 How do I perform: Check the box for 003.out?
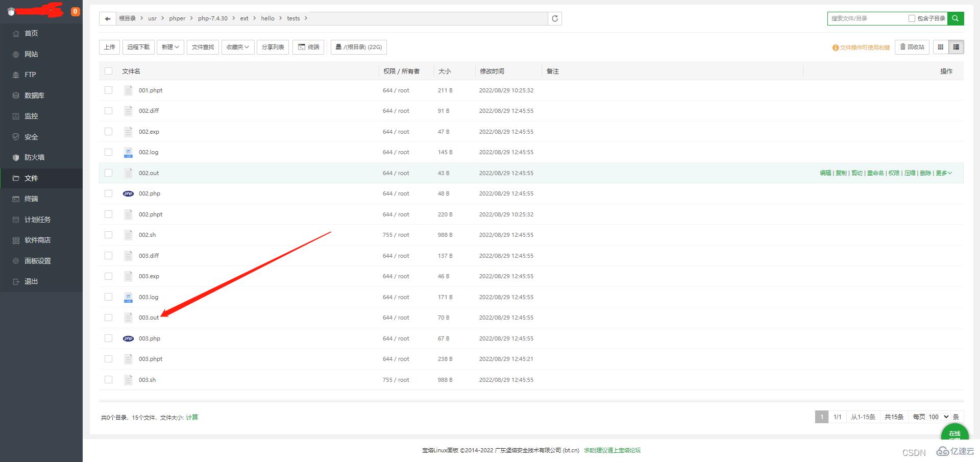pyautogui.click(x=108, y=318)
